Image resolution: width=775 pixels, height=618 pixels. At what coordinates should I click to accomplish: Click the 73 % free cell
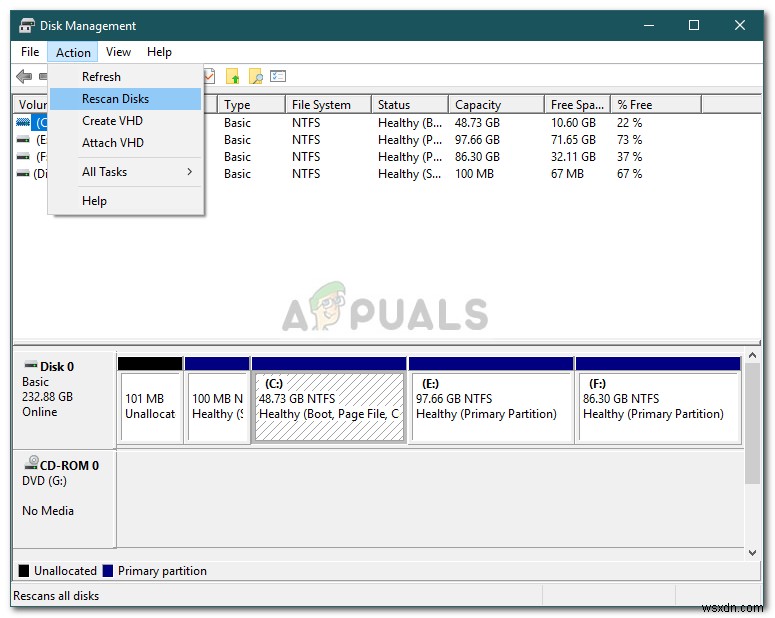629,140
